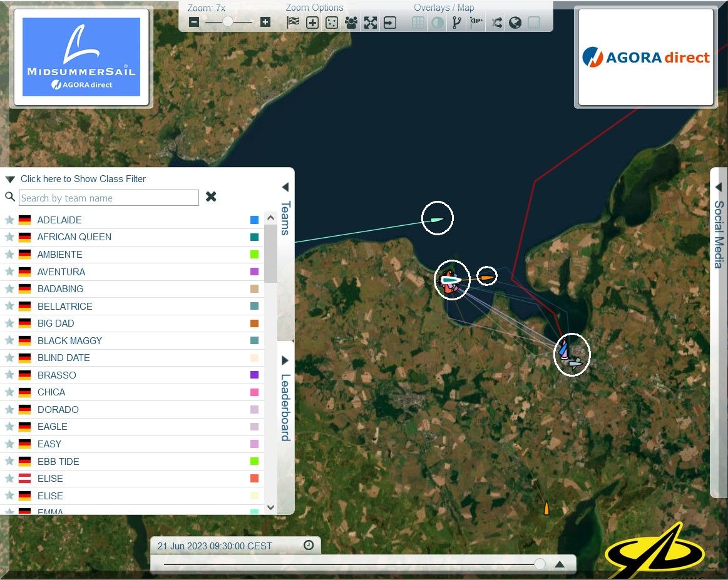Expand the timeline panel up arrow

point(560,564)
